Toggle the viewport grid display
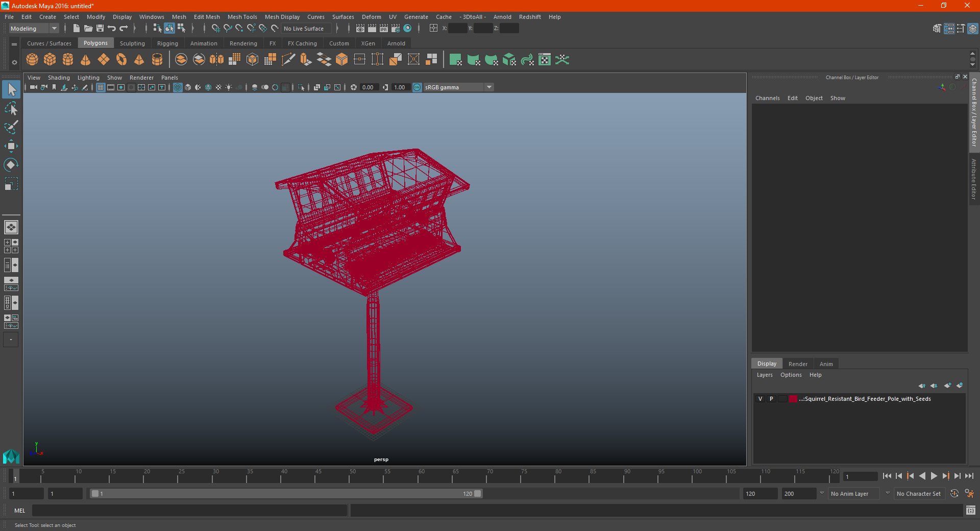The height and width of the screenshot is (531, 980). pos(101,87)
